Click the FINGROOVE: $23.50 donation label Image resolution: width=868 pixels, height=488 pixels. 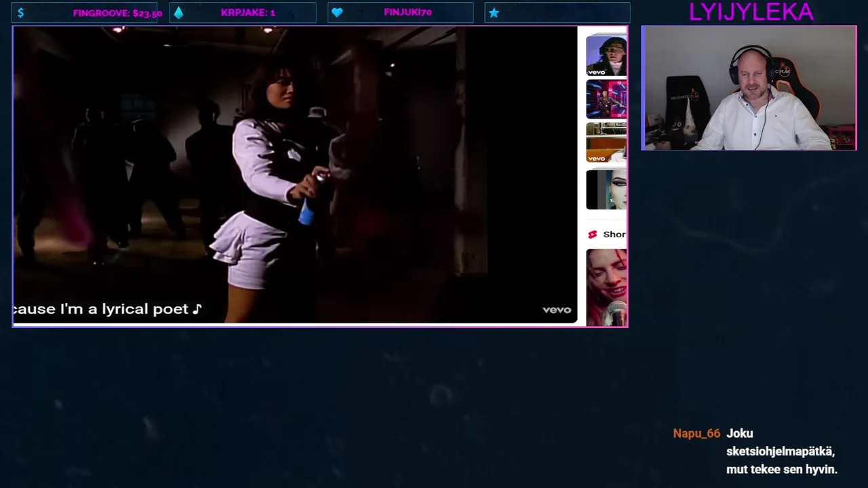[x=117, y=13]
